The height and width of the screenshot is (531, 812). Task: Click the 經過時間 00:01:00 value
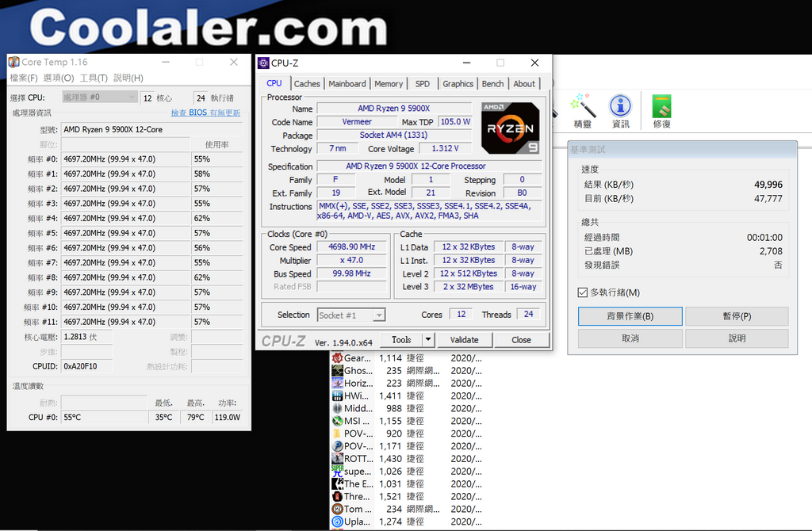point(764,238)
